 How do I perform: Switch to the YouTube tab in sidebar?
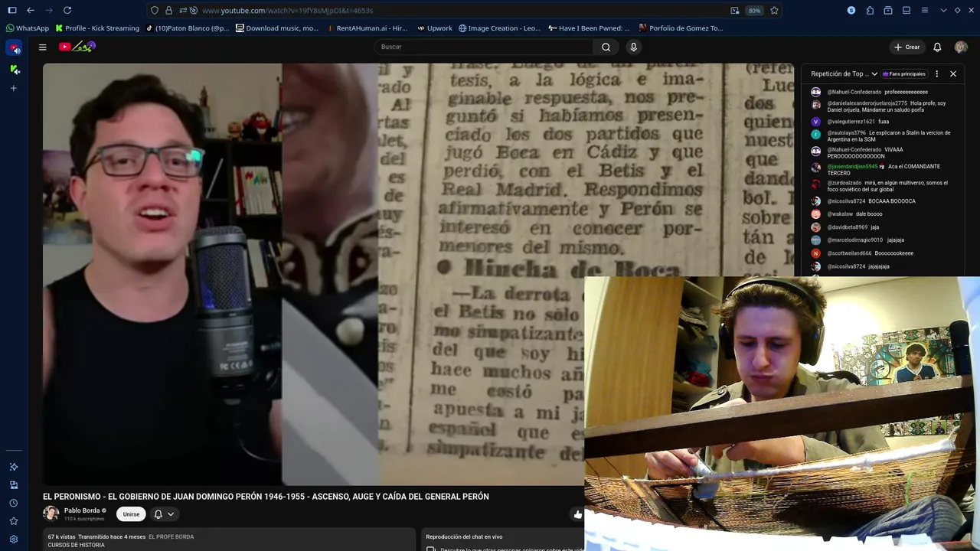pos(14,48)
